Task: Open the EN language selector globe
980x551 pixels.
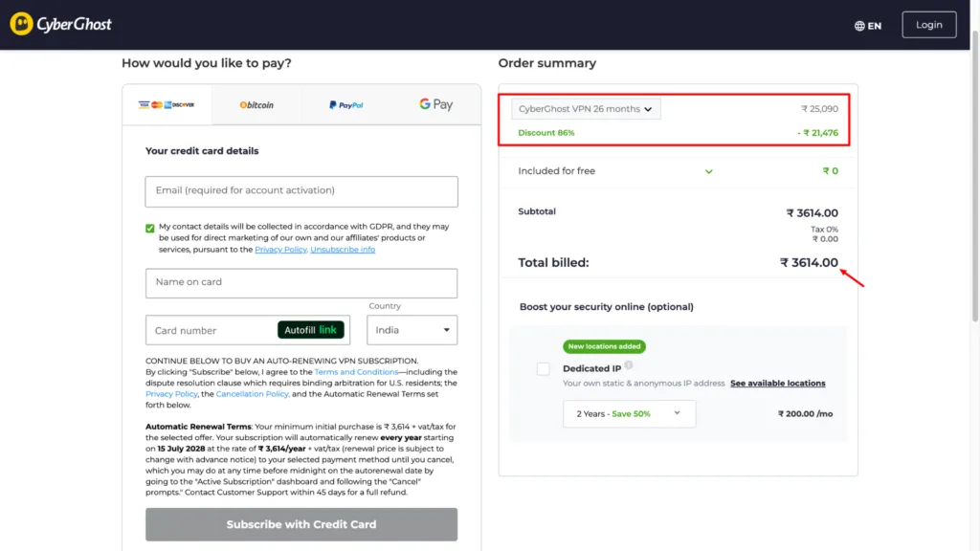Action: [x=867, y=26]
